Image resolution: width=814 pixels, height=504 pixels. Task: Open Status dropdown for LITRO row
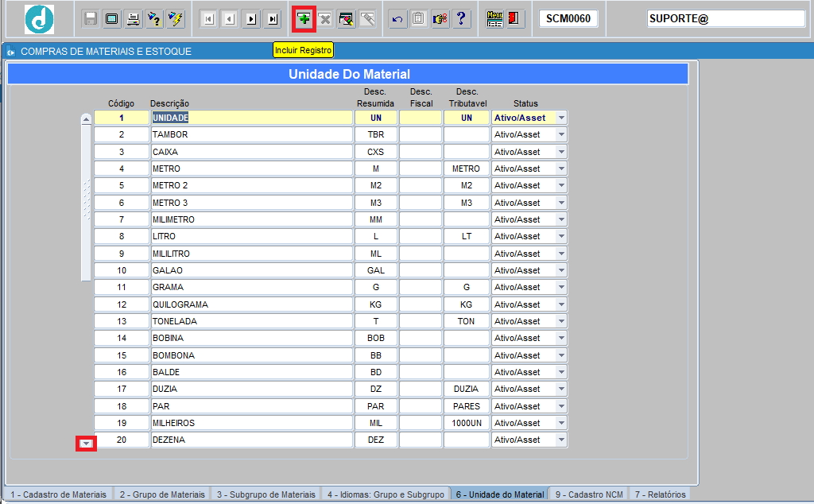[x=561, y=236]
